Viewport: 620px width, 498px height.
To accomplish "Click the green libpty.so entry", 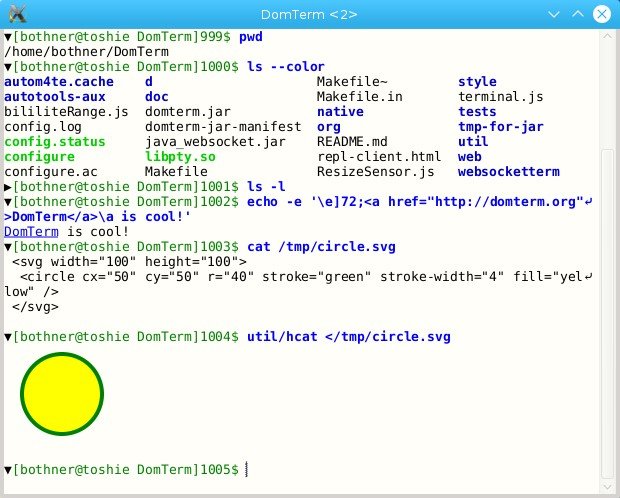I will [x=180, y=157].
